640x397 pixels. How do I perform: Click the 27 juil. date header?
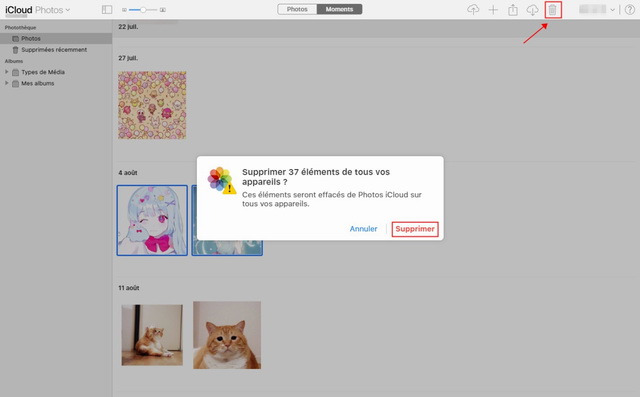[x=128, y=58]
